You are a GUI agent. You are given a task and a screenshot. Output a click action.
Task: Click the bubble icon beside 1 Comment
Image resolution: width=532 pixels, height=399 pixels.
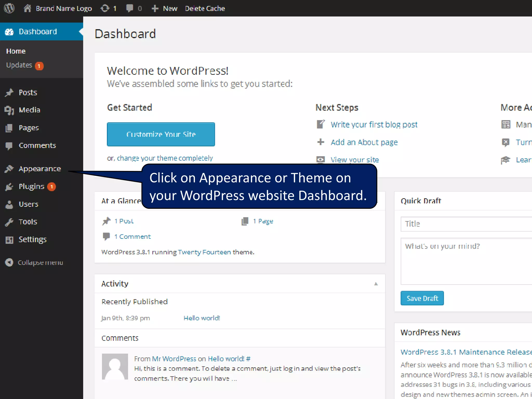pos(106,236)
